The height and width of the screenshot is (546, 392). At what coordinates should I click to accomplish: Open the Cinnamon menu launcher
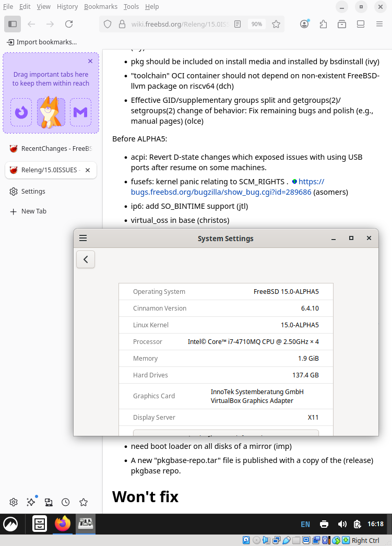[11, 524]
